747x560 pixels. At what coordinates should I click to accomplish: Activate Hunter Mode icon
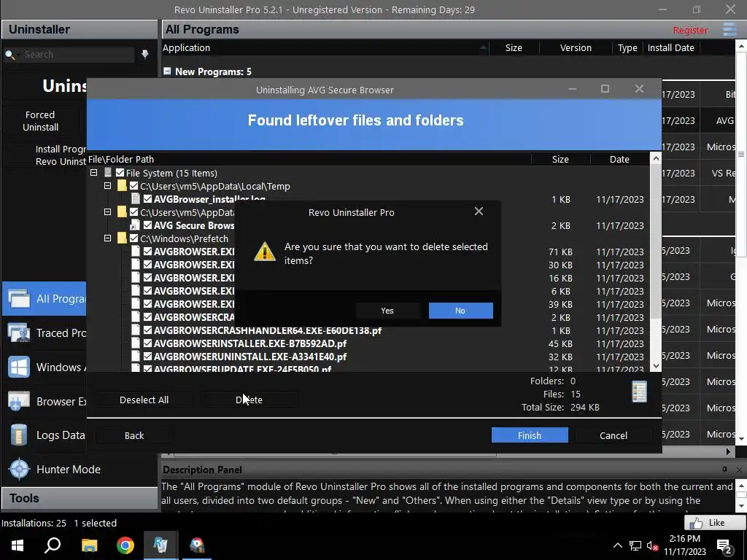coord(19,470)
